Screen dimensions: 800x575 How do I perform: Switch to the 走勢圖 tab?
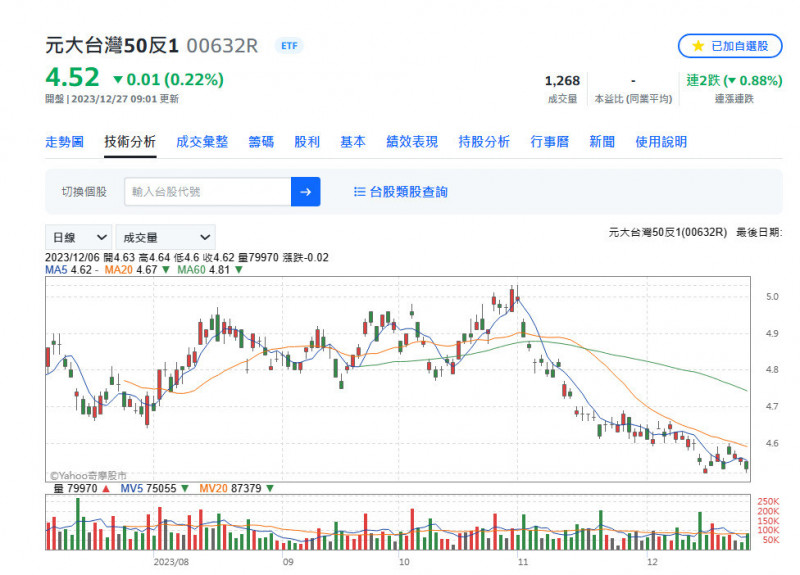[x=64, y=142]
